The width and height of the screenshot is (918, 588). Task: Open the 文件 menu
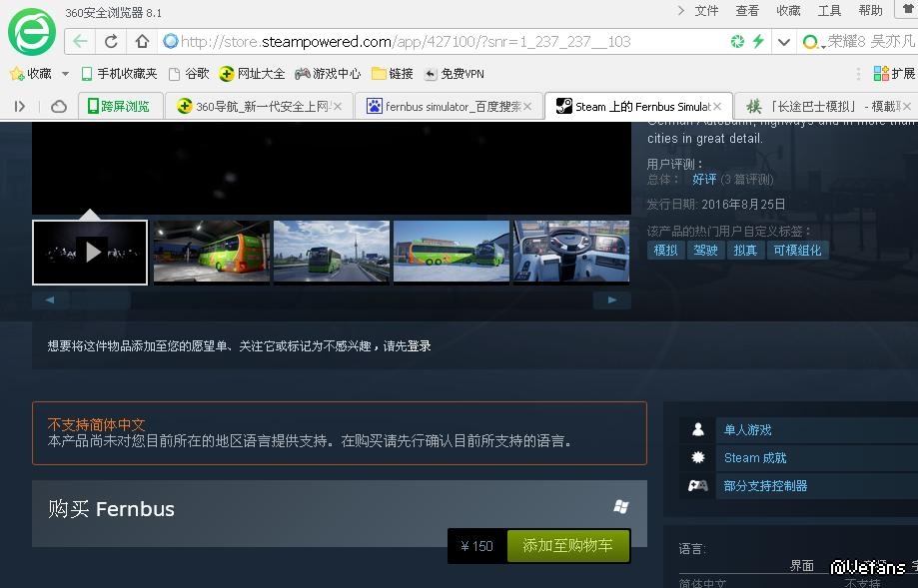click(706, 11)
